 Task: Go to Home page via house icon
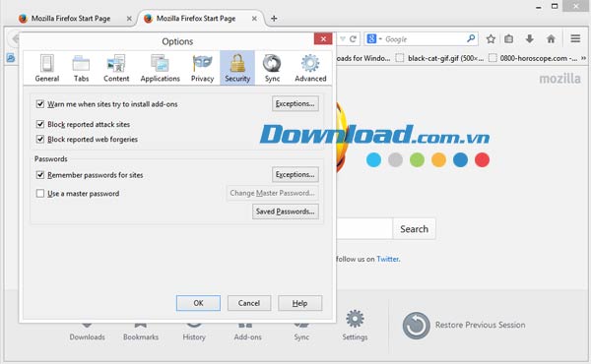(551, 38)
